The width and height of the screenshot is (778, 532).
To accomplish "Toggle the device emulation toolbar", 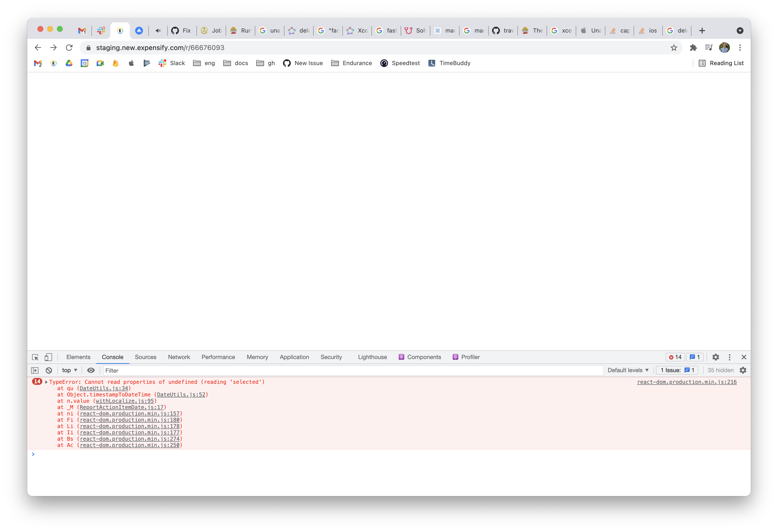I will click(48, 357).
